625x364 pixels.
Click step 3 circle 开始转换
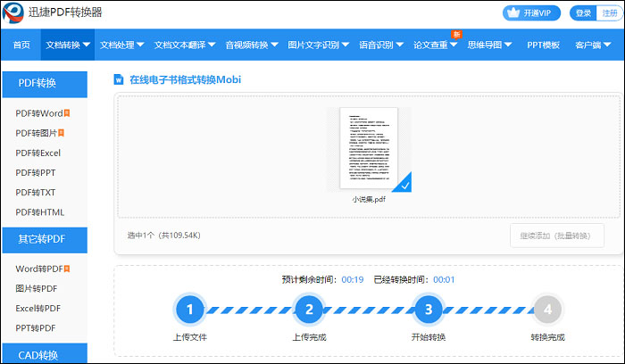point(428,309)
